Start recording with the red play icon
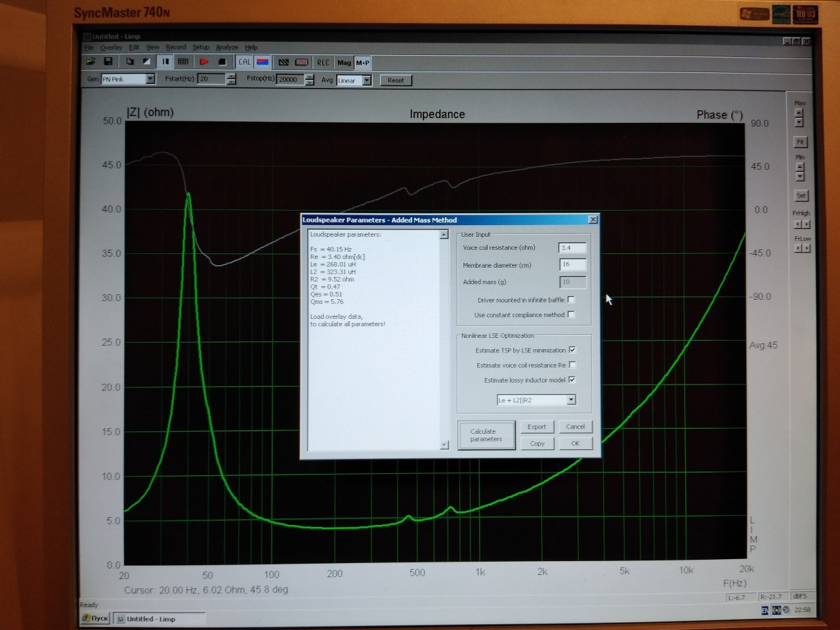This screenshot has height=630, width=840. pyautogui.click(x=204, y=62)
